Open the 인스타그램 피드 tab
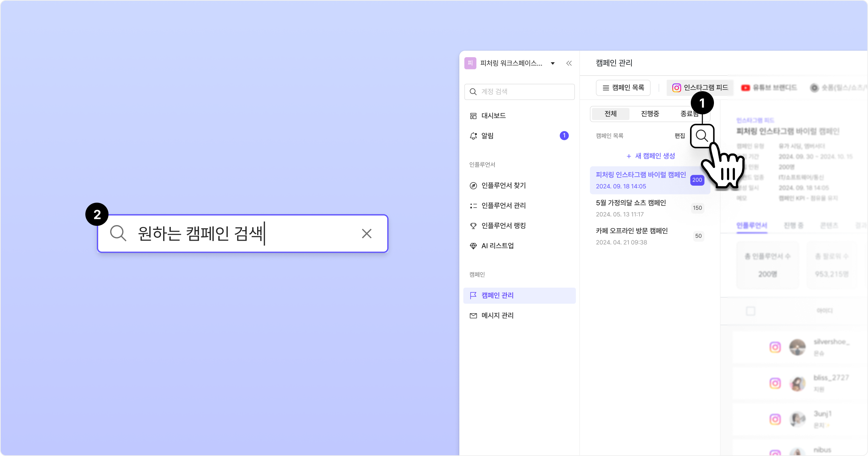 pos(700,88)
